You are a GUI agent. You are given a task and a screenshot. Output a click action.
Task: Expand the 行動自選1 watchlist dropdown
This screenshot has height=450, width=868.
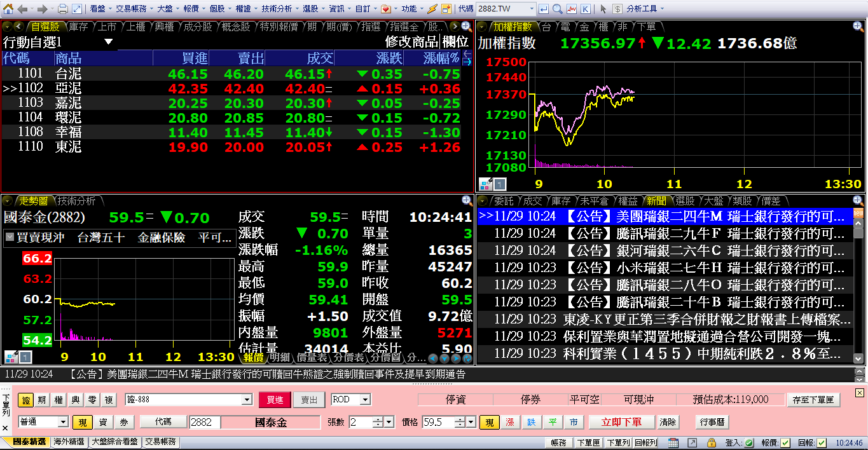tap(108, 42)
